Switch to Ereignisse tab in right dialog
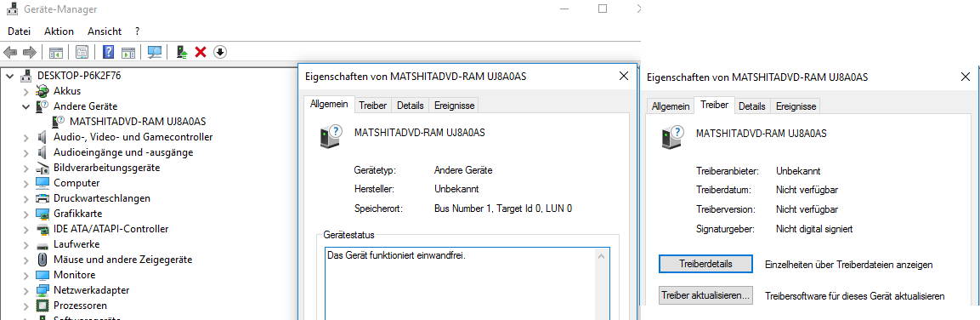 [796, 106]
